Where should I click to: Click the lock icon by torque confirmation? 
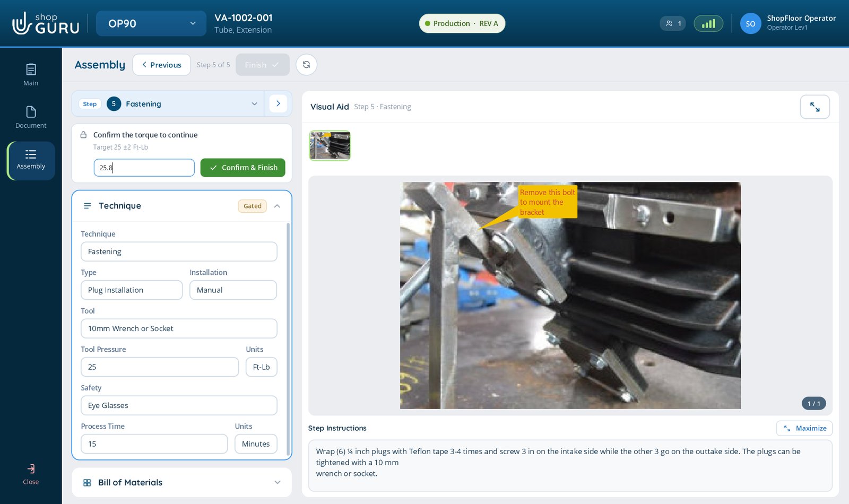click(83, 135)
